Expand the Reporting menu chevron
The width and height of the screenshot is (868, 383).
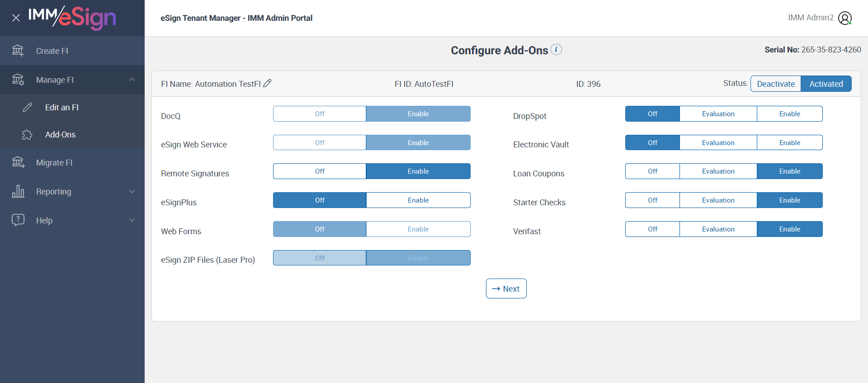(132, 191)
